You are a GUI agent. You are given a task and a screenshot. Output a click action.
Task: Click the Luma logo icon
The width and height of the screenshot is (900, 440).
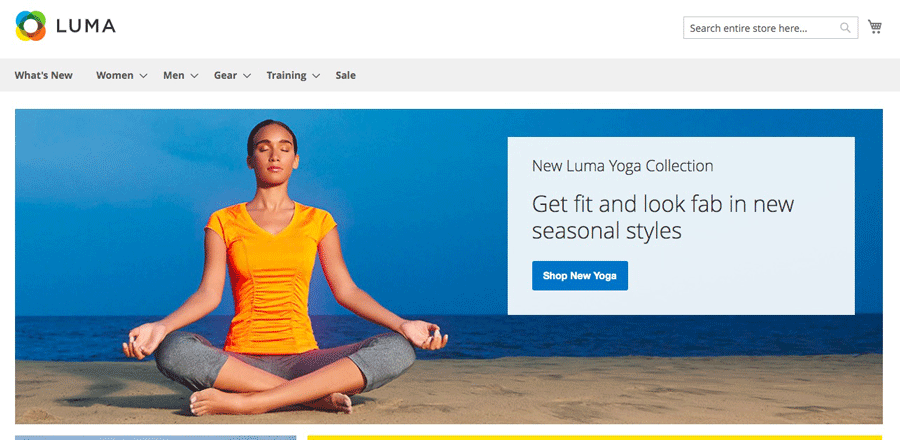(x=30, y=26)
